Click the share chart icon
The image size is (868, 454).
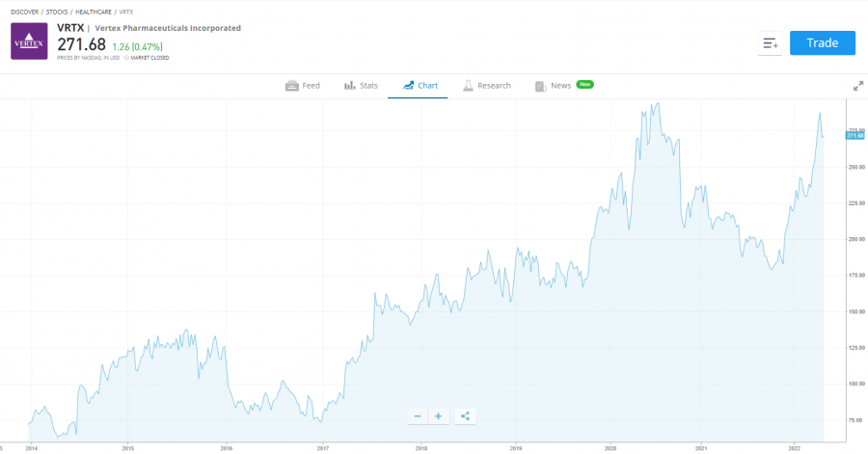[465, 416]
